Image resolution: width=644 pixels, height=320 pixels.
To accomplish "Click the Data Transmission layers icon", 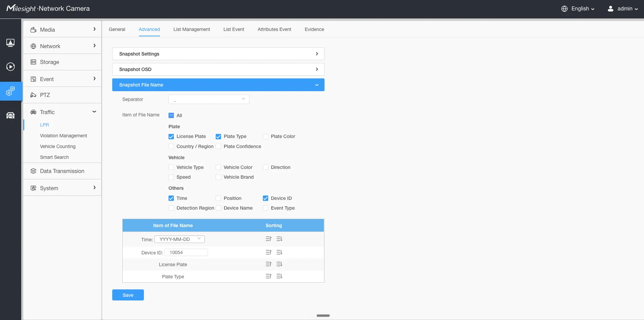I will pyautogui.click(x=33, y=171).
